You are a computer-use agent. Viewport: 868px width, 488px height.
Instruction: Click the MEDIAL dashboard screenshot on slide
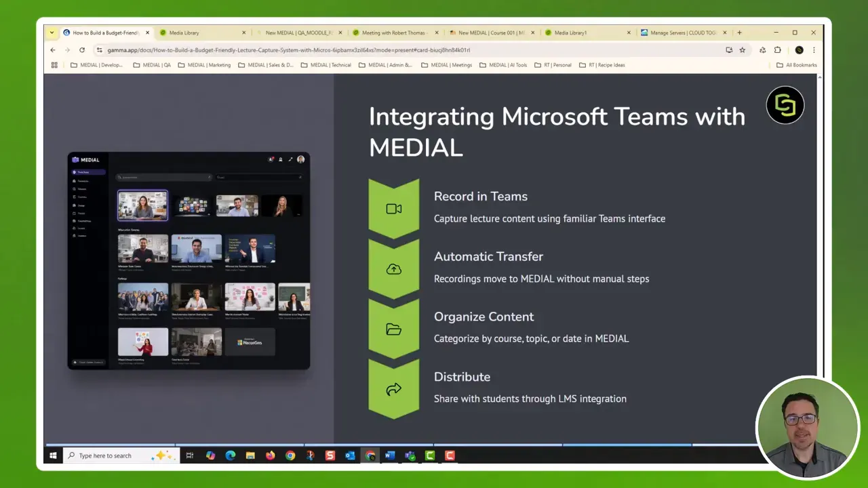189,261
